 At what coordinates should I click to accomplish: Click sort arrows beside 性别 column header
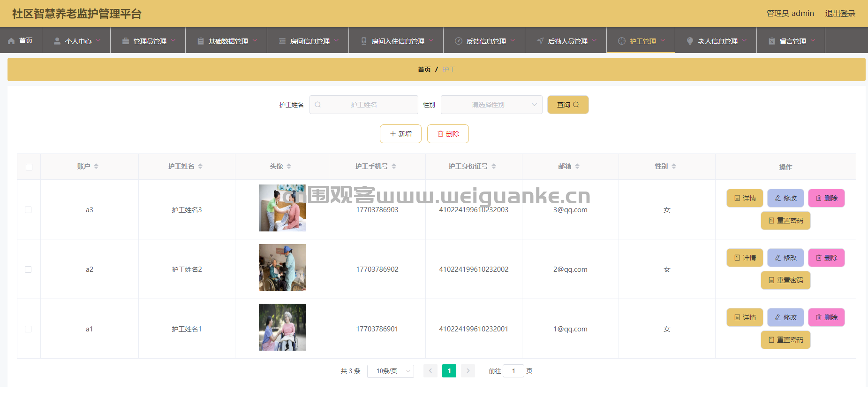pyautogui.click(x=674, y=166)
